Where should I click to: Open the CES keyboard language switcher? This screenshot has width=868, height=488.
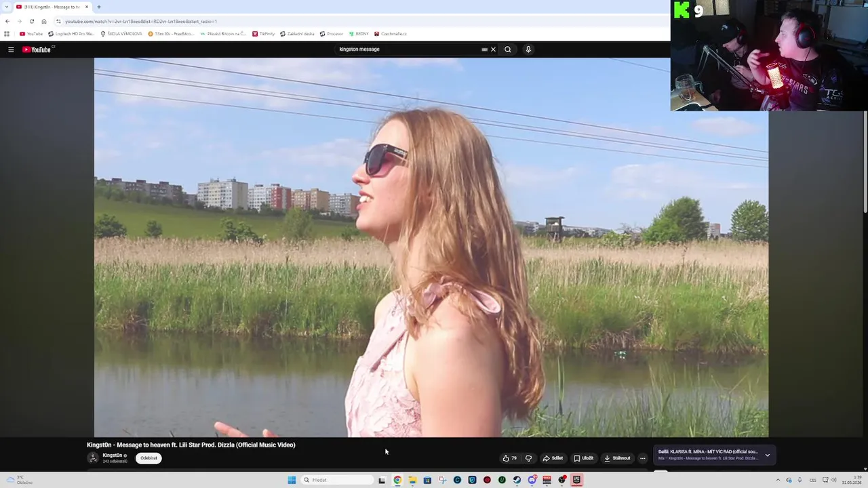point(812,480)
